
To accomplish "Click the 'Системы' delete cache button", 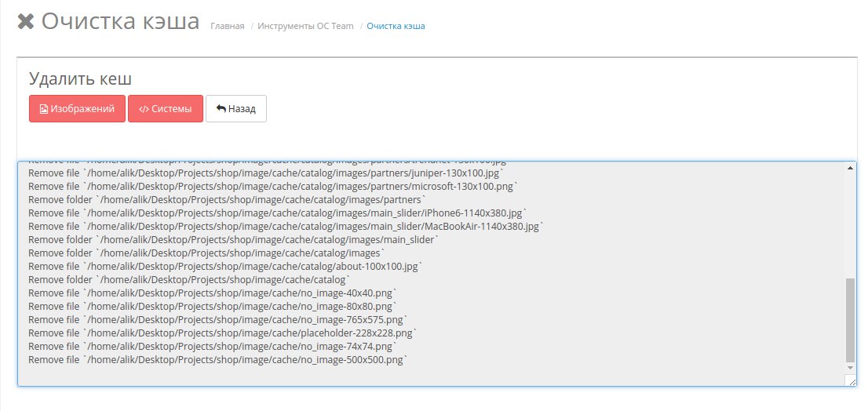I will click(166, 108).
